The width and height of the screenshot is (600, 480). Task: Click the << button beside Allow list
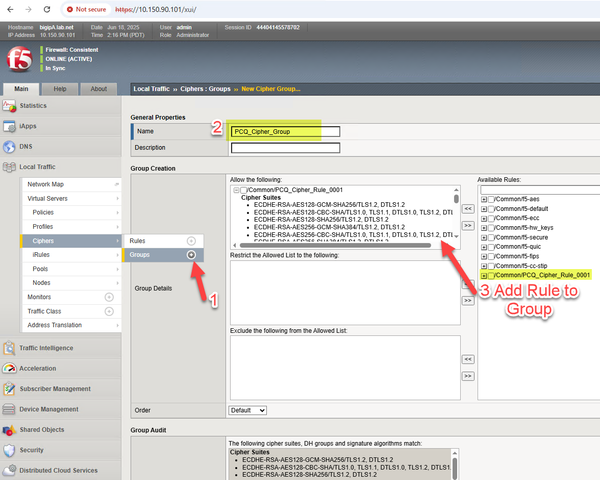(x=467, y=208)
